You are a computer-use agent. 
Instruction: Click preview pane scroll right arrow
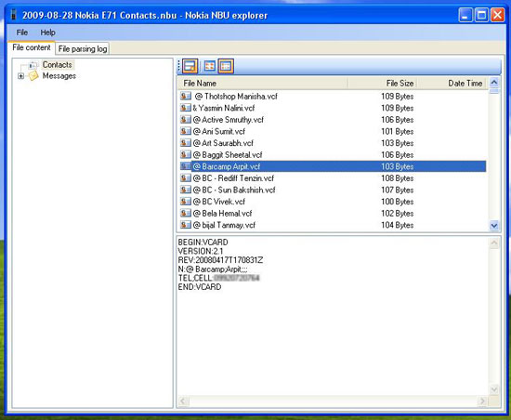(x=482, y=401)
